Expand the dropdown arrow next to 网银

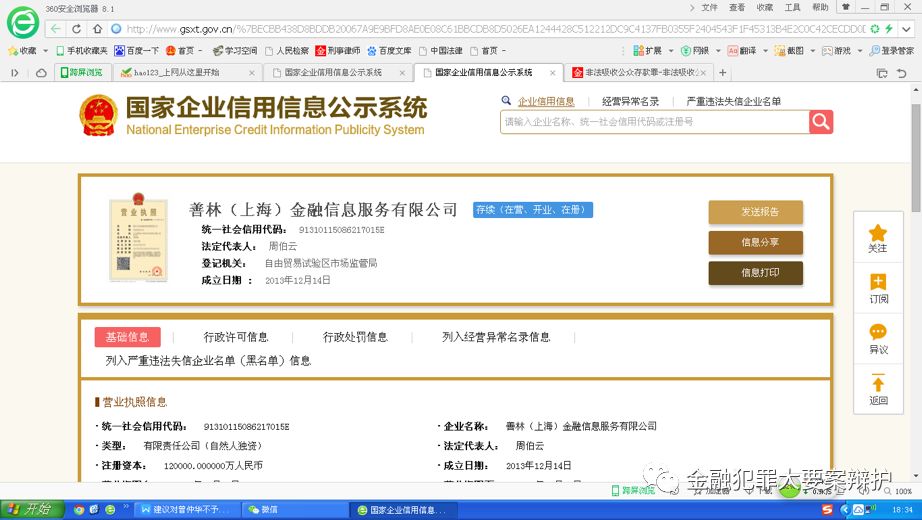tap(718, 51)
